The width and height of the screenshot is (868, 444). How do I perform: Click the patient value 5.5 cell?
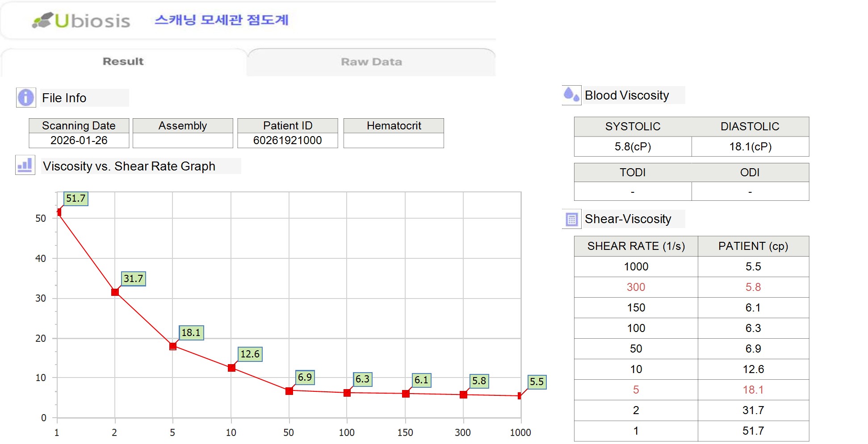754,267
